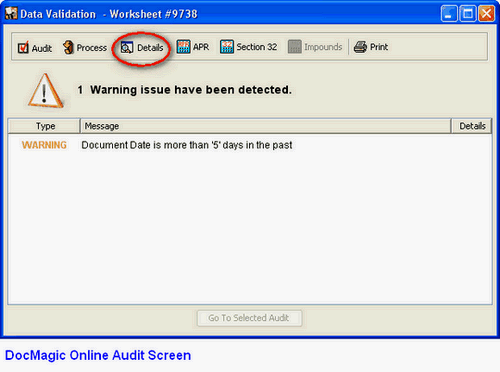Click the Details column header

471,126
